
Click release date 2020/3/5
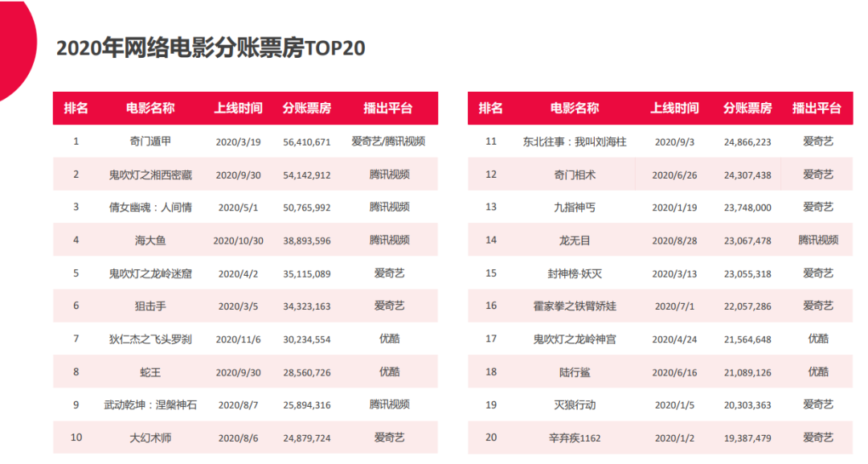tap(238, 306)
